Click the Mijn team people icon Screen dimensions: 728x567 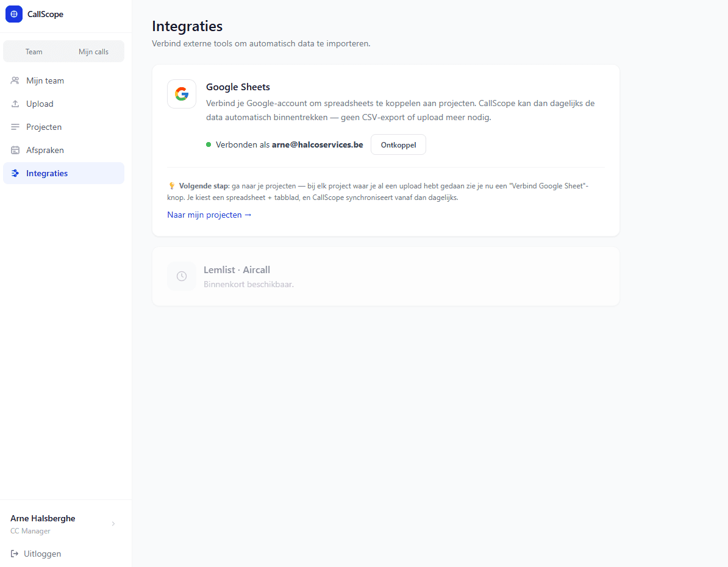click(x=15, y=80)
